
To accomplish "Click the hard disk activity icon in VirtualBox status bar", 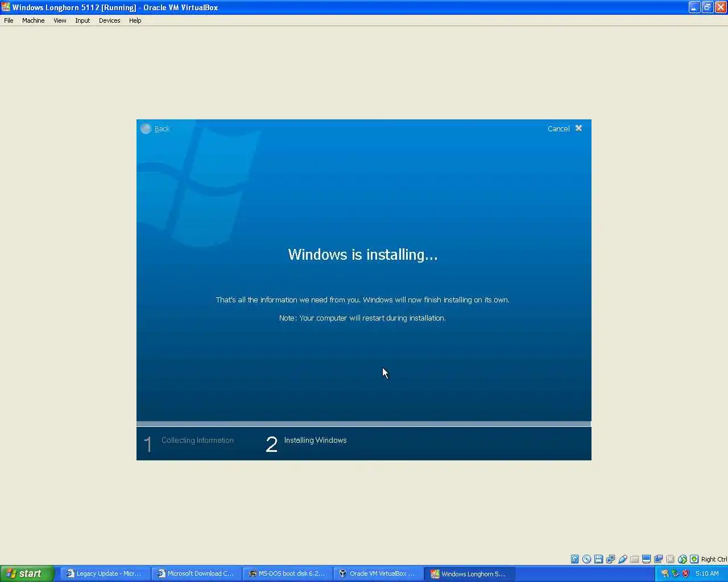I will tap(574, 559).
